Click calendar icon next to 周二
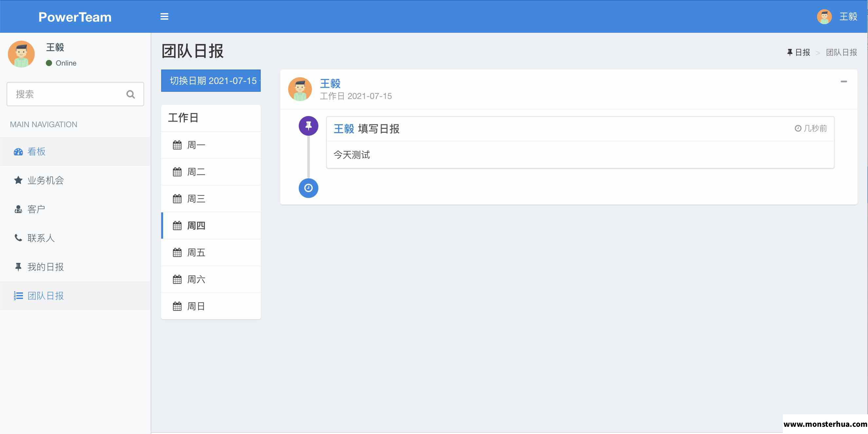The height and width of the screenshot is (434, 868). pos(177,172)
